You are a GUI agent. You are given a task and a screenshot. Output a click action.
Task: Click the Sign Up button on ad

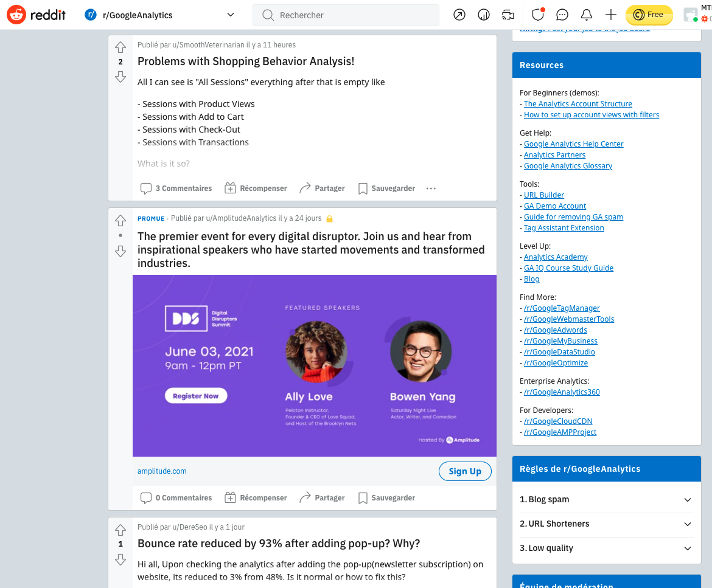click(465, 471)
